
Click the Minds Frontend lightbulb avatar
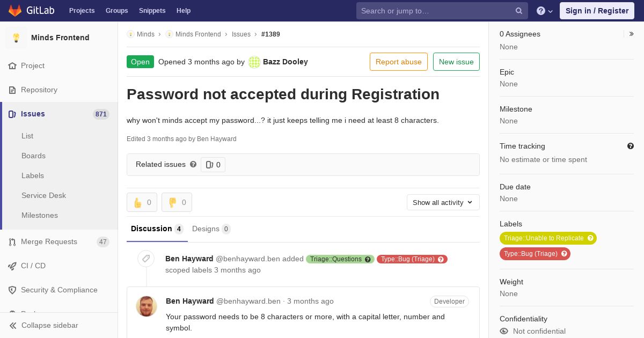coord(16,38)
